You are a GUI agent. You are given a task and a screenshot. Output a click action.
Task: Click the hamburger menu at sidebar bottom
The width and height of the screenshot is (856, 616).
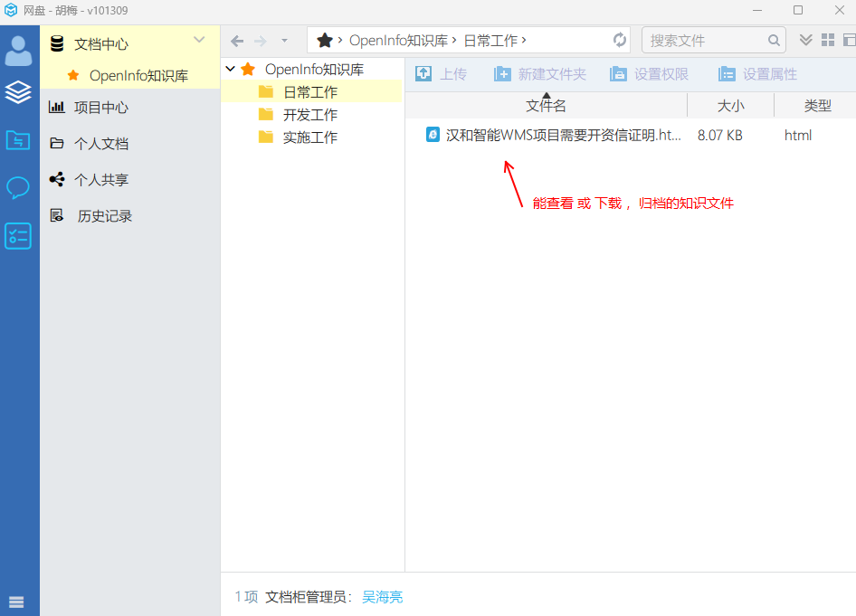pos(17,602)
